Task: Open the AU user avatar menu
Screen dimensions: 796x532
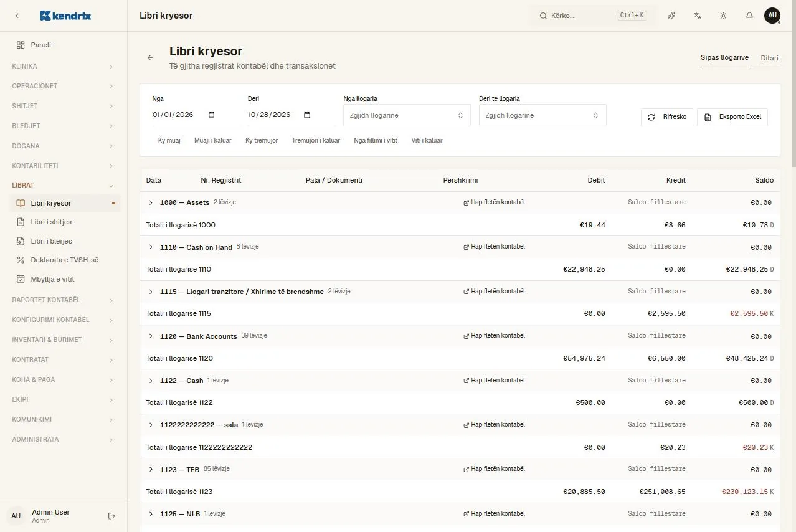Action: click(772, 16)
